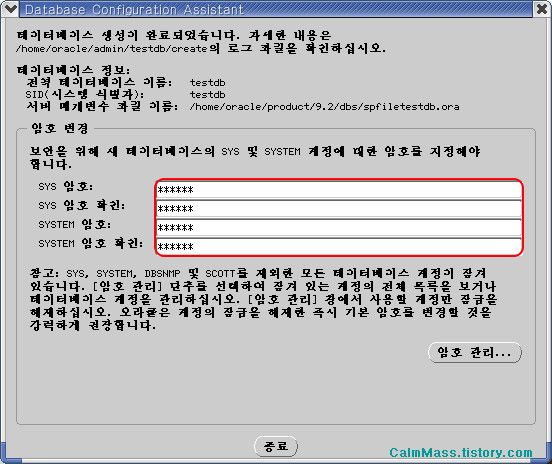
Task: Click the log path /home/oracle/admin/testdb/create
Action: click(112, 48)
